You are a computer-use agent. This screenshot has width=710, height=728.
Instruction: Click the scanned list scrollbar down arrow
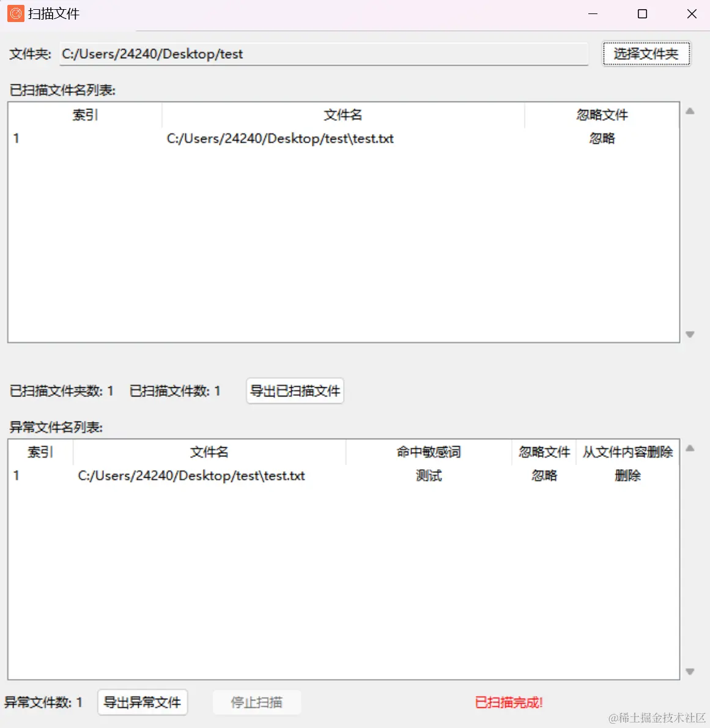coord(690,334)
